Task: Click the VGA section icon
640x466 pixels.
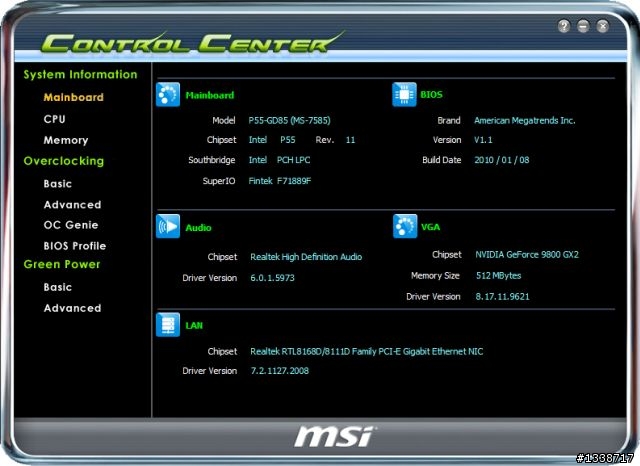Action: pos(405,226)
